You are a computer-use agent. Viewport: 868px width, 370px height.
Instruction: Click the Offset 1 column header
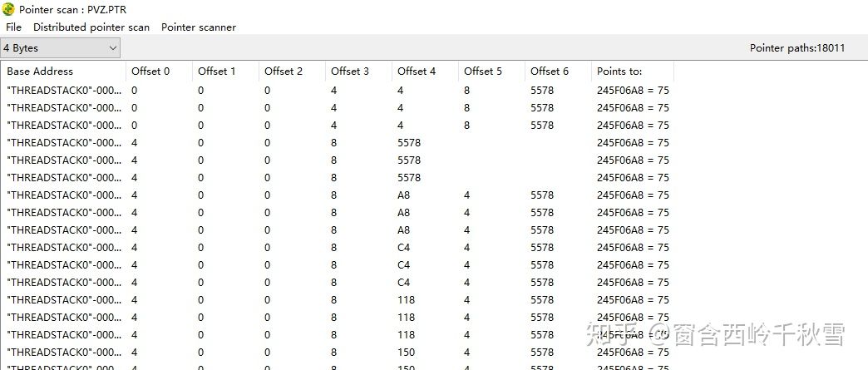225,72
